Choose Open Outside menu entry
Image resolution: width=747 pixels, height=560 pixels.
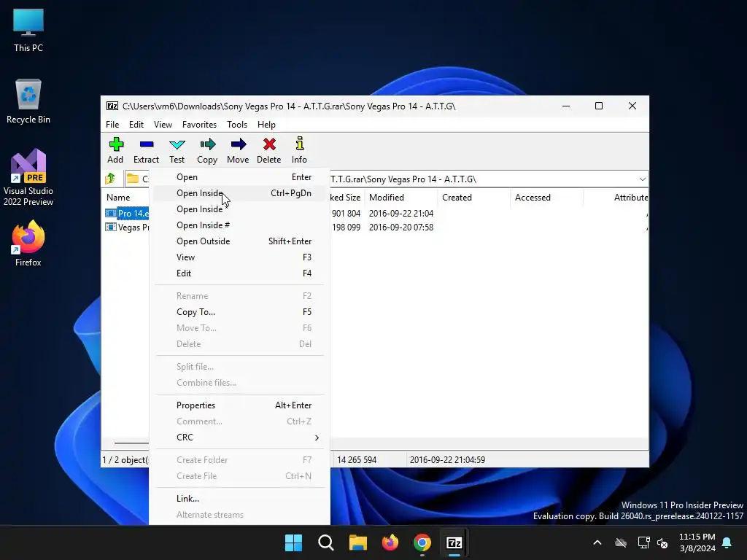click(x=239, y=241)
